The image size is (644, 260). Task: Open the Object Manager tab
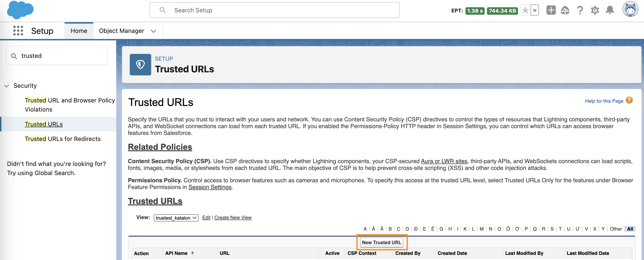click(x=122, y=31)
